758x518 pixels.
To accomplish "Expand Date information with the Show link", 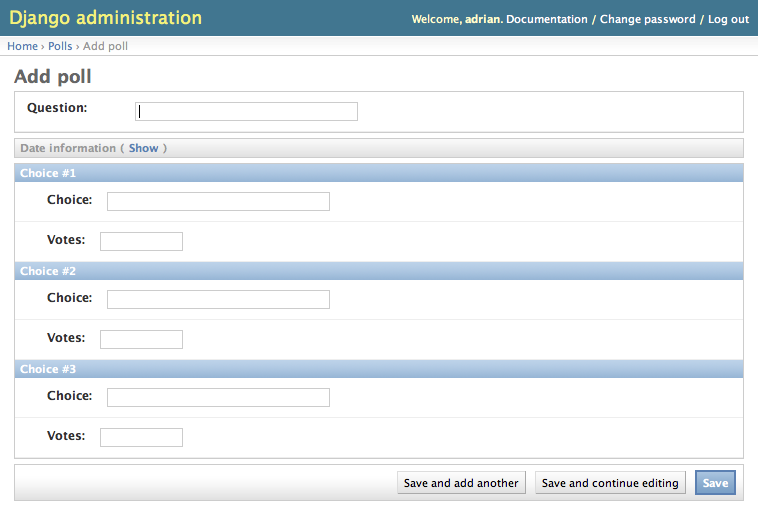I will click(x=143, y=148).
